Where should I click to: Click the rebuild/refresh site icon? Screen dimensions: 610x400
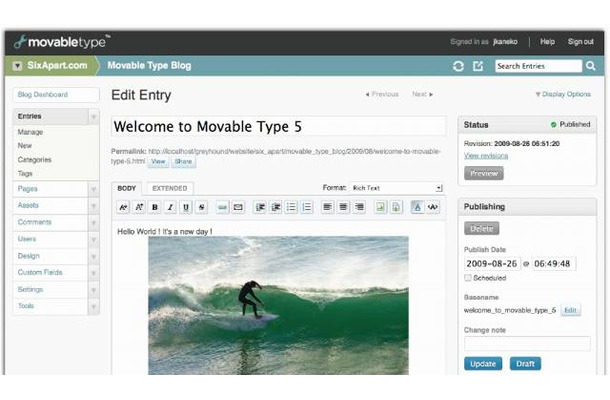coord(458,66)
